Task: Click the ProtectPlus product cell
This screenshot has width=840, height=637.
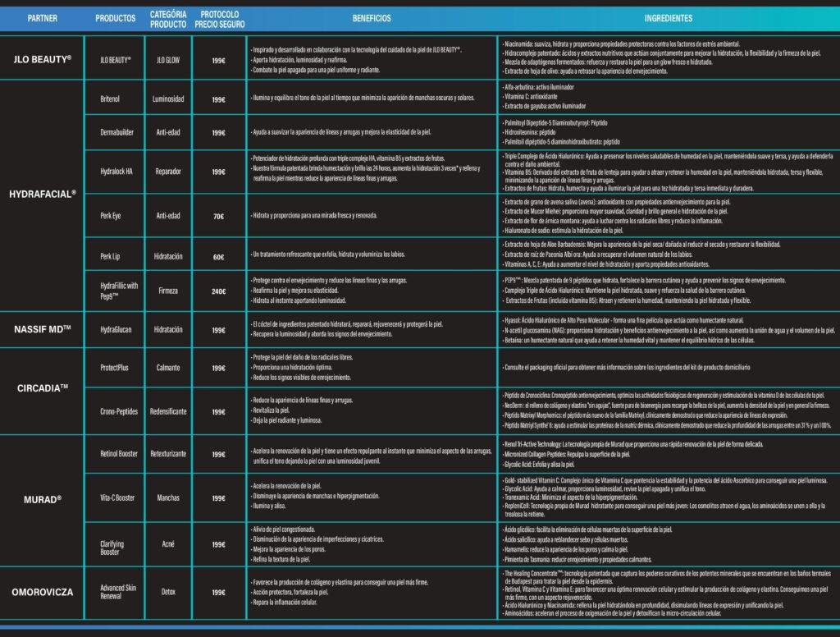Action: (x=115, y=368)
